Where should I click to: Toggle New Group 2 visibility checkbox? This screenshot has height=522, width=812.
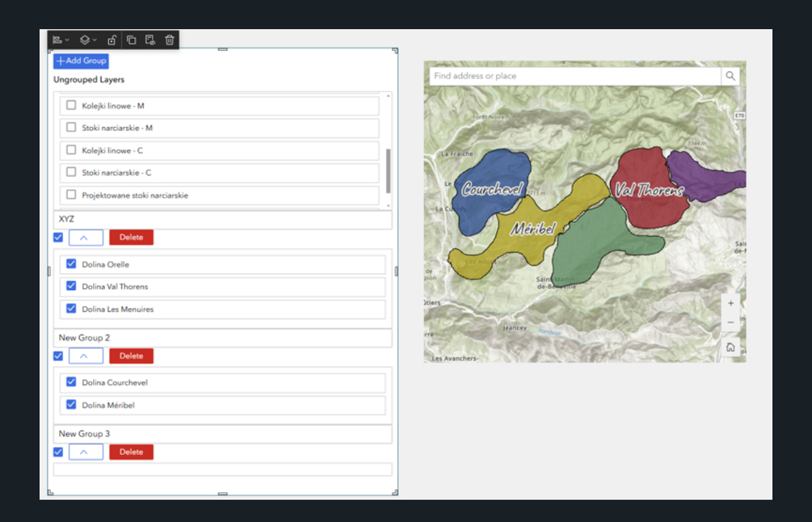click(x=58, y=356)
